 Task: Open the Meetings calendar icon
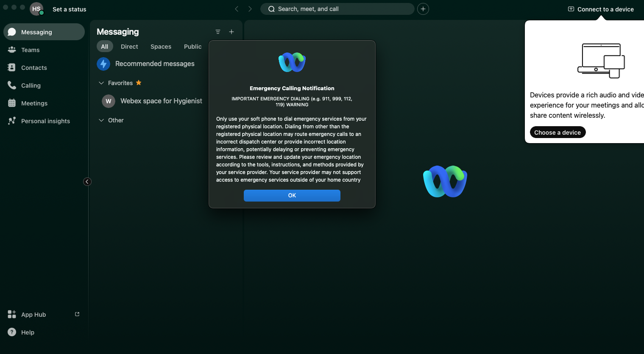tap(12, 103)
